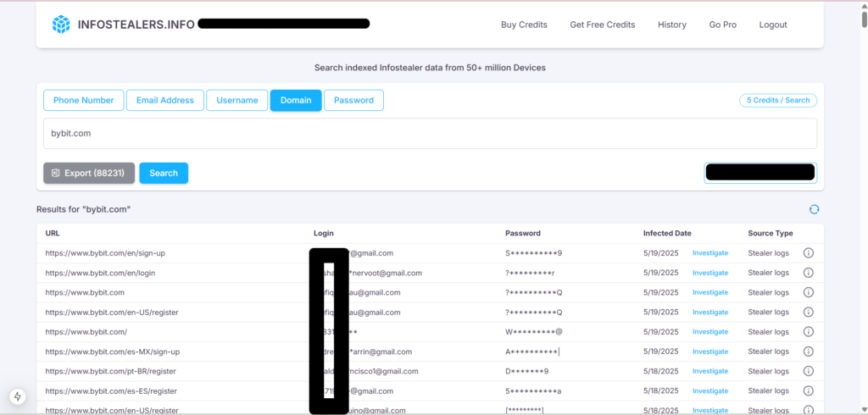Image resolution: width=868 pixels, height=415 pixels.
Task: Click Investigate for the es-ES/register row
Action: 710,390
